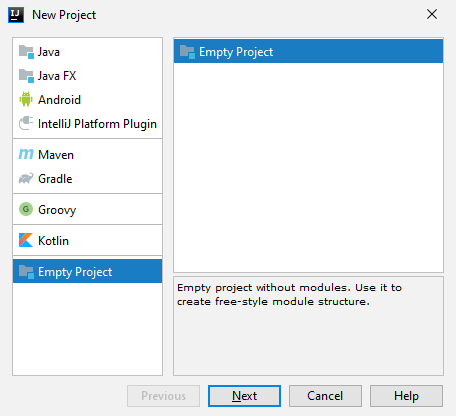Select the Java FX project type label
456x416 pixels.
pos(57,76)
